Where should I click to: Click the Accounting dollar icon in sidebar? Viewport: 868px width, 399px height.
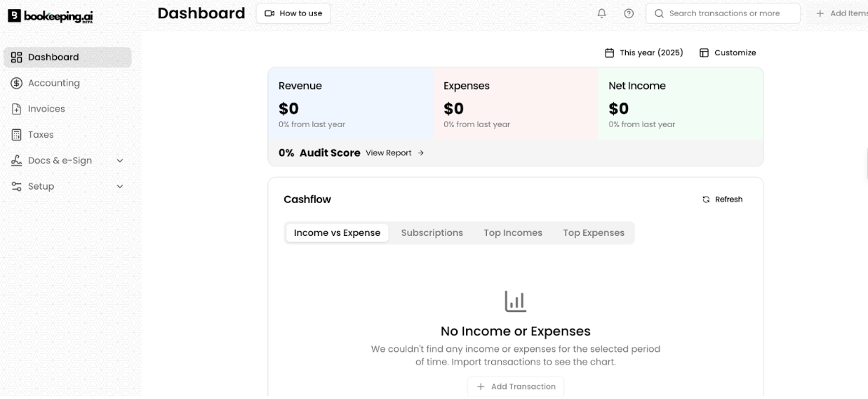17,83
